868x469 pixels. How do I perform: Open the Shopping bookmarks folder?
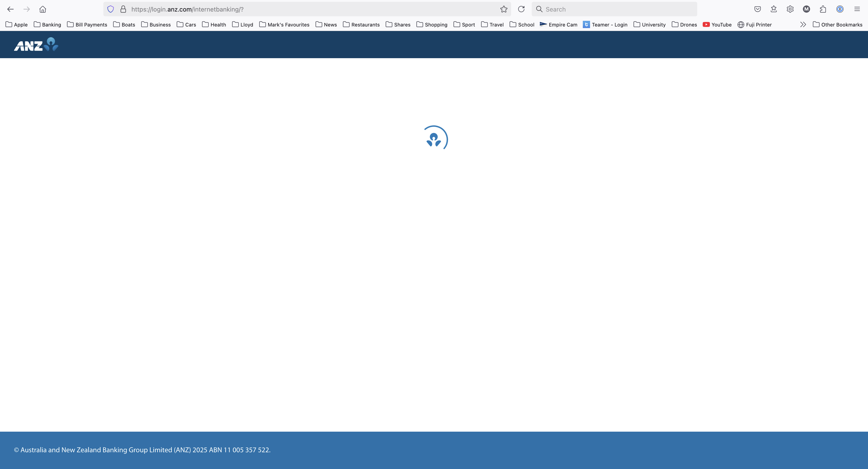[x=432, y=25]
